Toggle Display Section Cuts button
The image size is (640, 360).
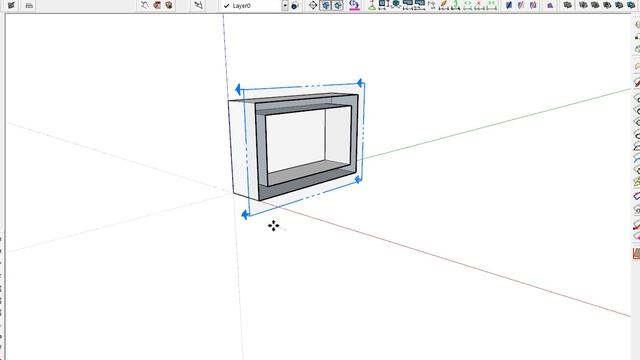tap(338, 5)
